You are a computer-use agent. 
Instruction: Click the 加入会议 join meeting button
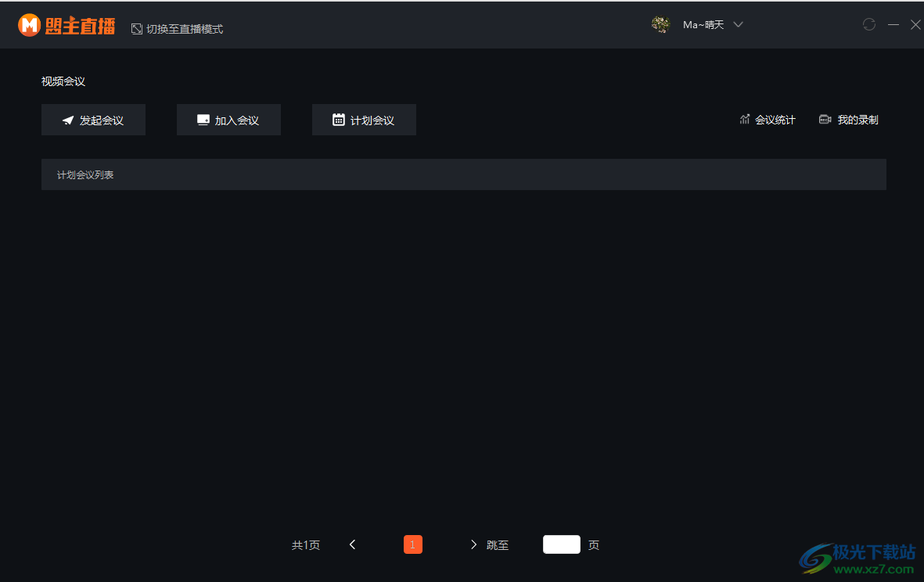228,120
